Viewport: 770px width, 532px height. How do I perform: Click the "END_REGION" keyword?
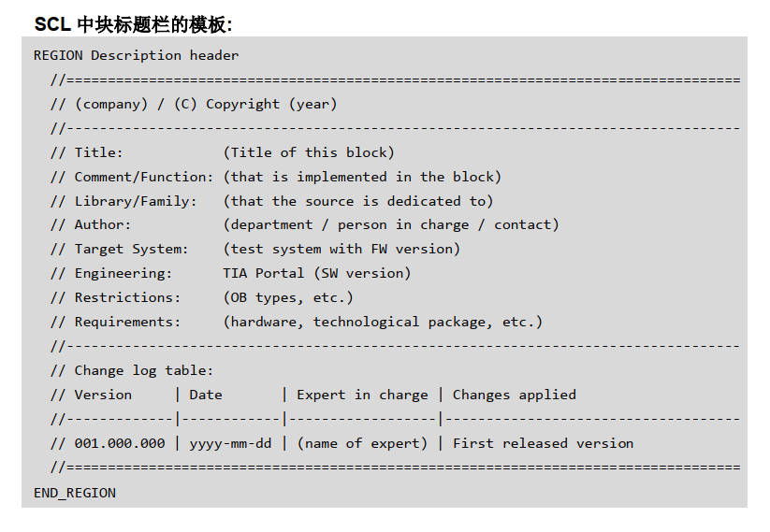[75, 492]
